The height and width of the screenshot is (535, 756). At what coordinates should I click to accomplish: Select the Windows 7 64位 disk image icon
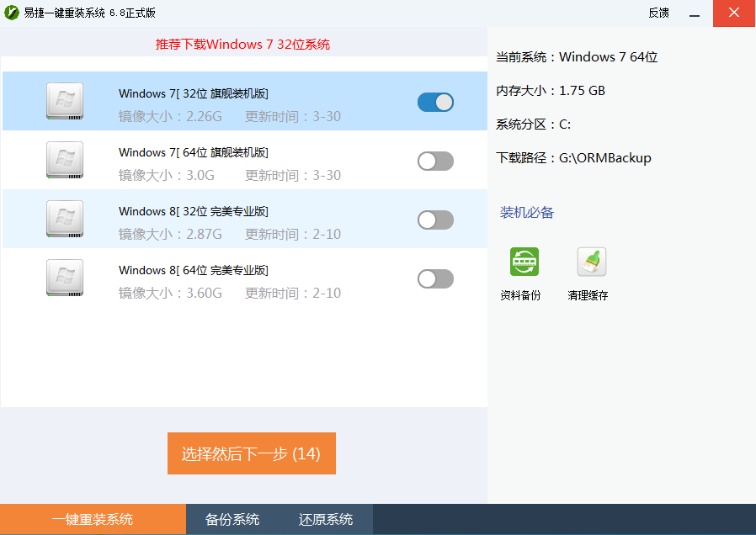pos(65,160)
